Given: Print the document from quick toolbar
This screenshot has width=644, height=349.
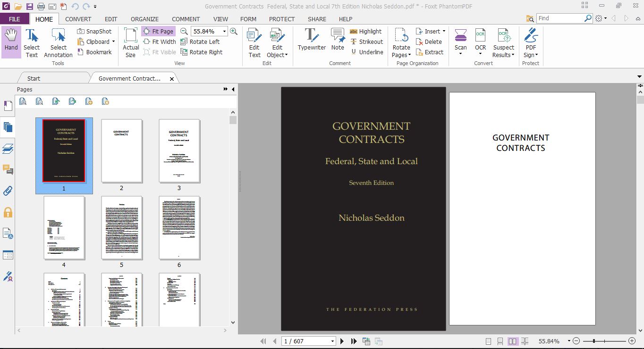Looking at the screenshot, I should pyautogui.click(x=41, y=6).
